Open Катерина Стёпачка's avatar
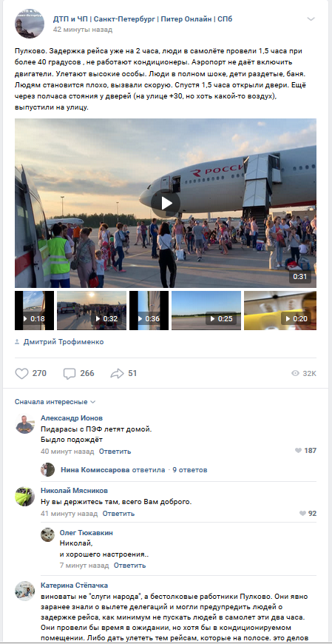The width and height of the screenshot is (332, 644). click(x=25, y=591)
